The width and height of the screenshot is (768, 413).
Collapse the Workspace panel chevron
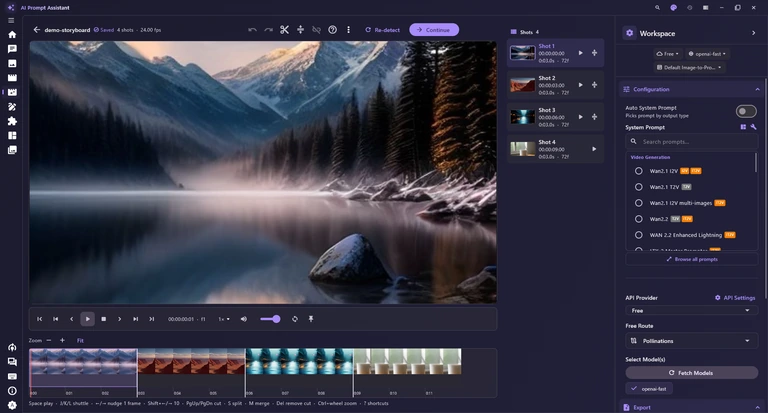coord(753,33)
